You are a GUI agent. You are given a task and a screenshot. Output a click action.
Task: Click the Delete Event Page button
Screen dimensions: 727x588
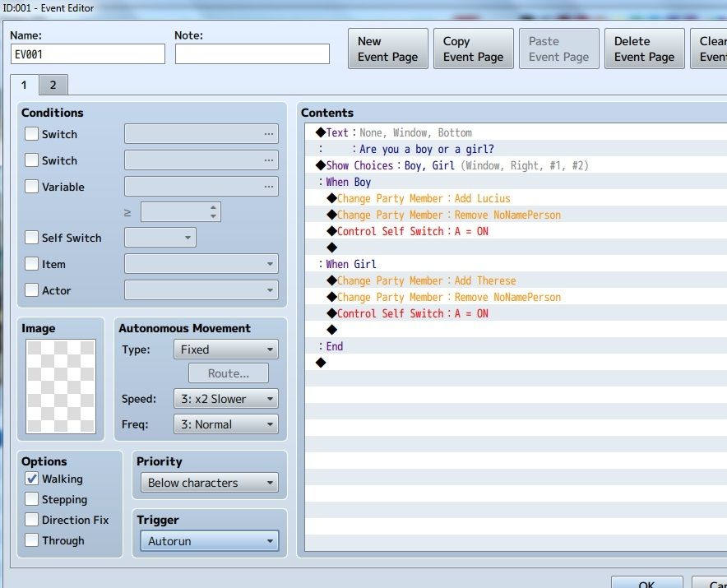644,49
